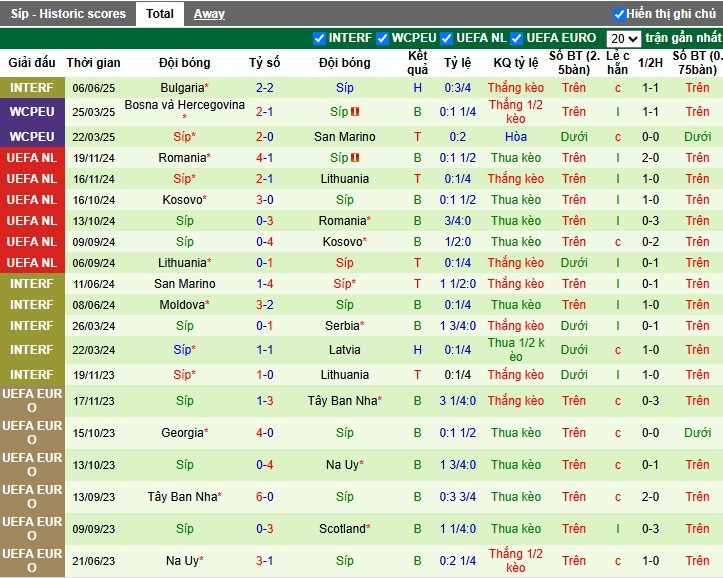Viewport: 723px width, 578px height.
Task: Click the 2-2 score against Bulgaria
Action: pyautogui.click(x=265, y=88)
